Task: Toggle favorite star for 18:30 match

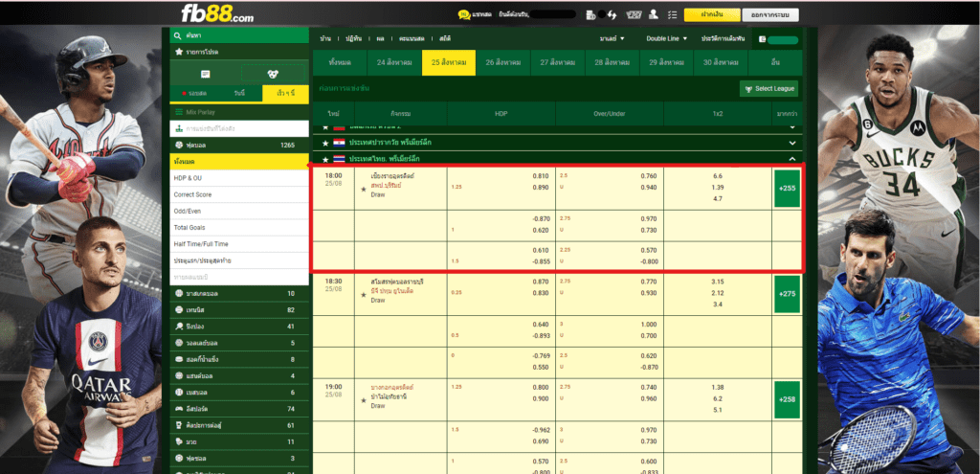Action: pyautogui.click(x=364, y=294)
